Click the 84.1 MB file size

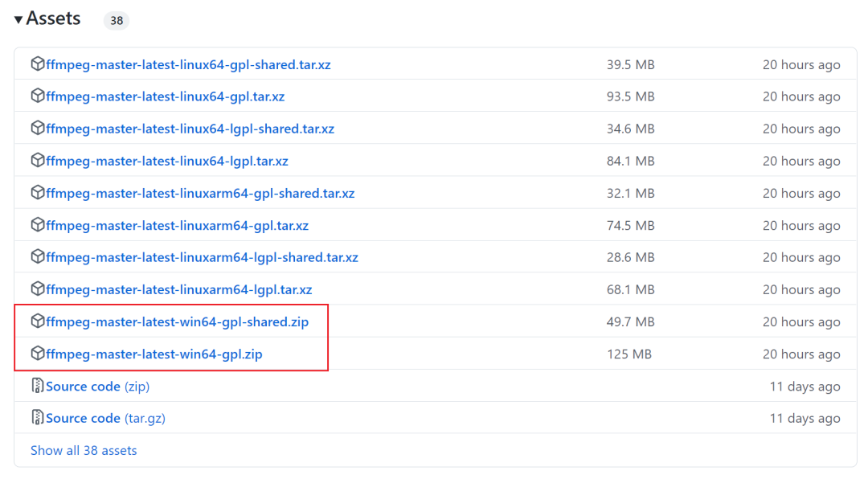pyautogui.click(x=631, y=162)
